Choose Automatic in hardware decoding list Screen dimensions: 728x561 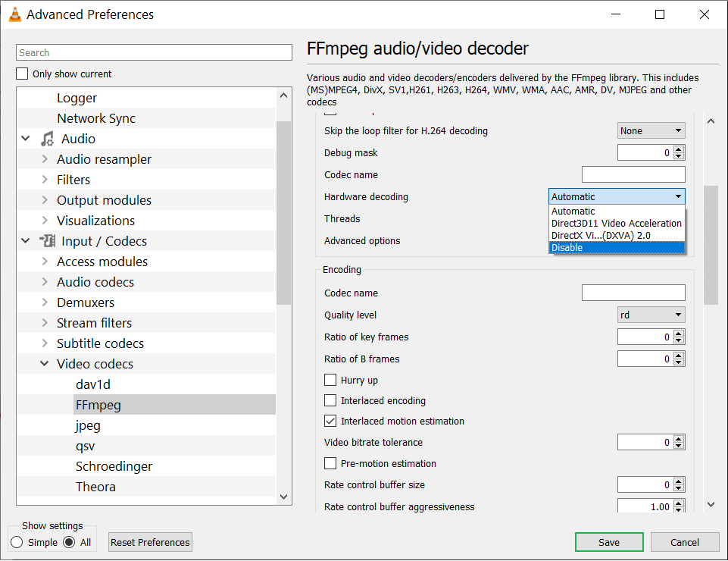pos(617,211)
